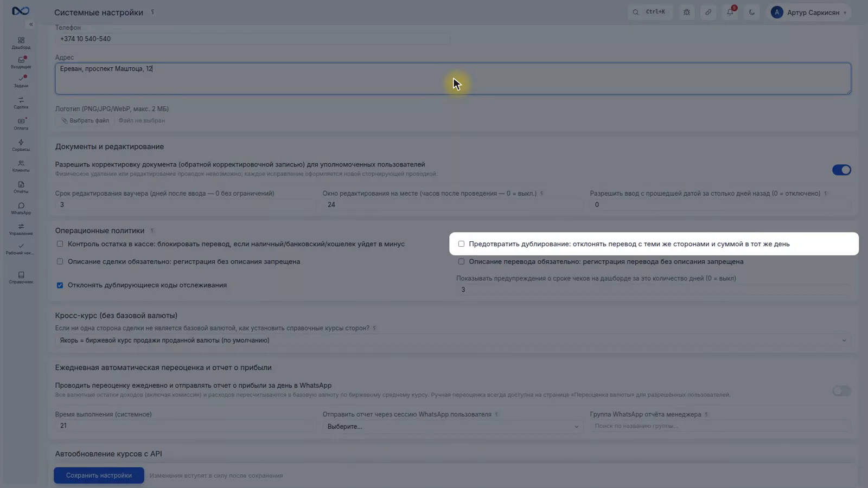Open Артур Саркисян user menu

tap(810, 12)
